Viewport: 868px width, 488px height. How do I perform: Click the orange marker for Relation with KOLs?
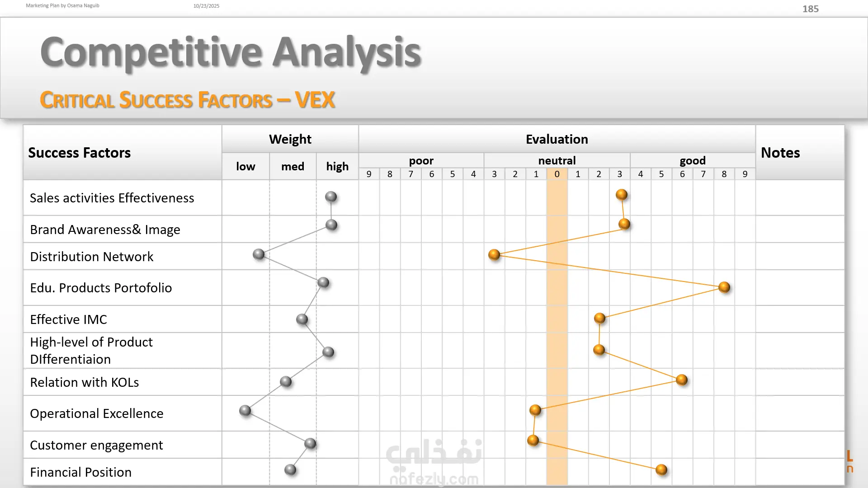[682, 380]
